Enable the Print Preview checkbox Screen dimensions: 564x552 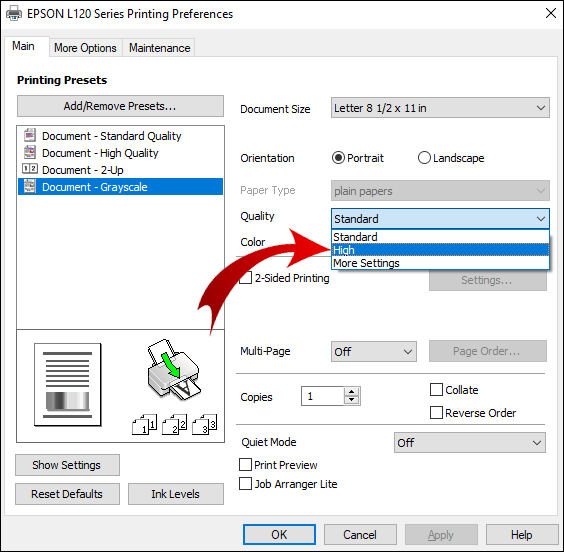tap(245, 465)
